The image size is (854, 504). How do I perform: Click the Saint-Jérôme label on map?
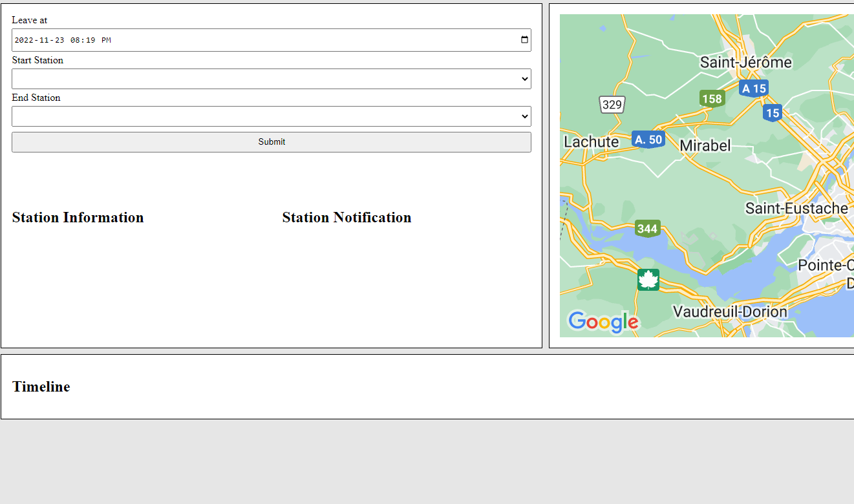(x=746, y=63)
